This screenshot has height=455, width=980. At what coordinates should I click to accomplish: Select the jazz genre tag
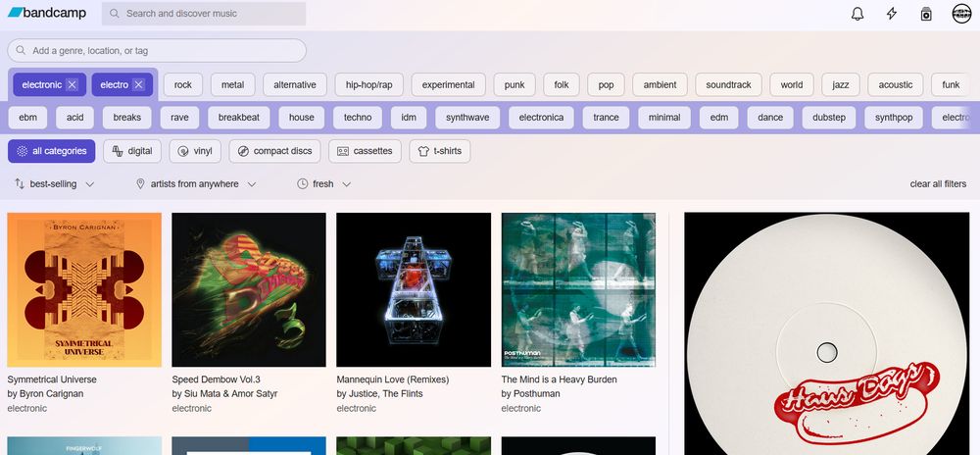841,85
